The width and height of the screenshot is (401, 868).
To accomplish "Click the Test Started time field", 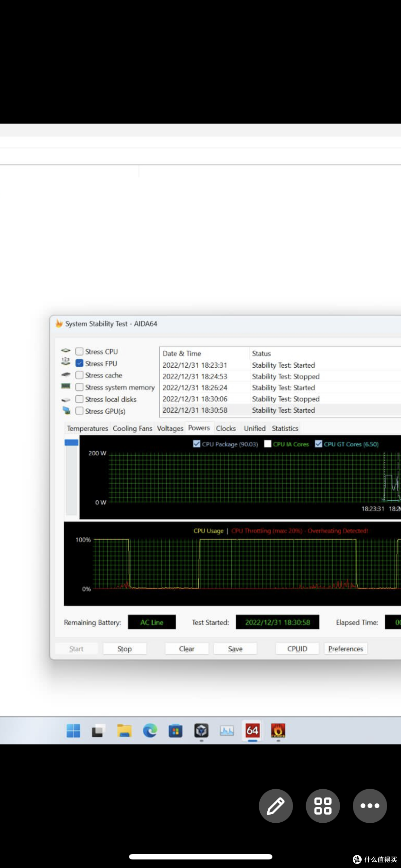I will coord(277,622).
